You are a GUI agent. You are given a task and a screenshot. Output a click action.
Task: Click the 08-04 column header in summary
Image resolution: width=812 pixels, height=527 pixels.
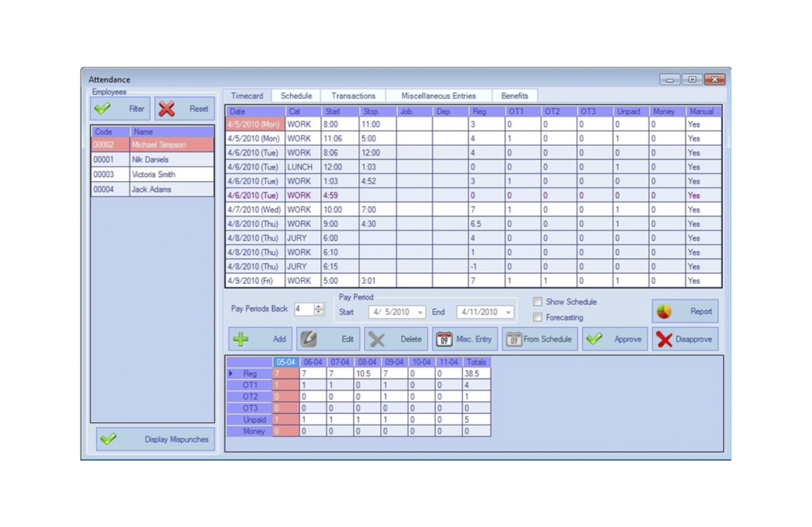368,362
